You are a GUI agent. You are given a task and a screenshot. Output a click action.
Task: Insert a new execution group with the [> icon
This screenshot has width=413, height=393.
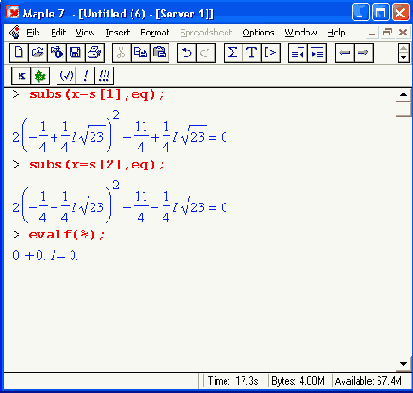point(271,53)
